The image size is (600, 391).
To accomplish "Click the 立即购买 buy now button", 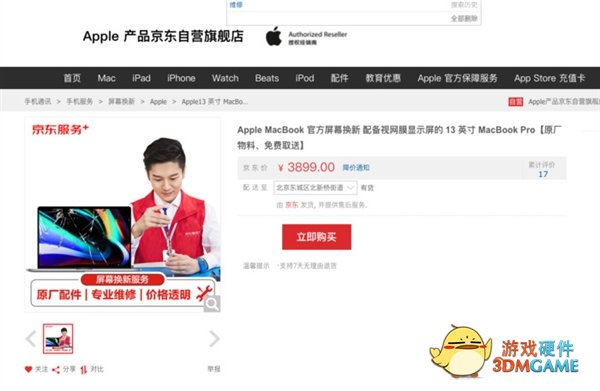I will pos(316,237).
